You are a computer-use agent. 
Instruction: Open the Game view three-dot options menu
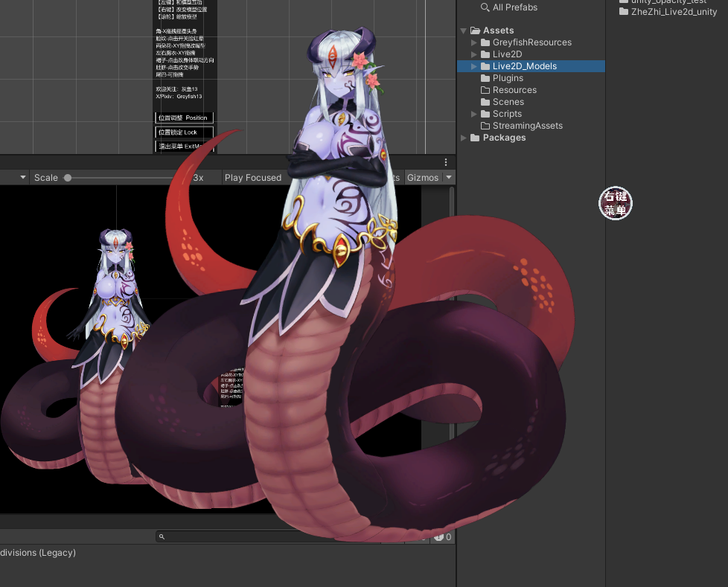tap(446, 162)
